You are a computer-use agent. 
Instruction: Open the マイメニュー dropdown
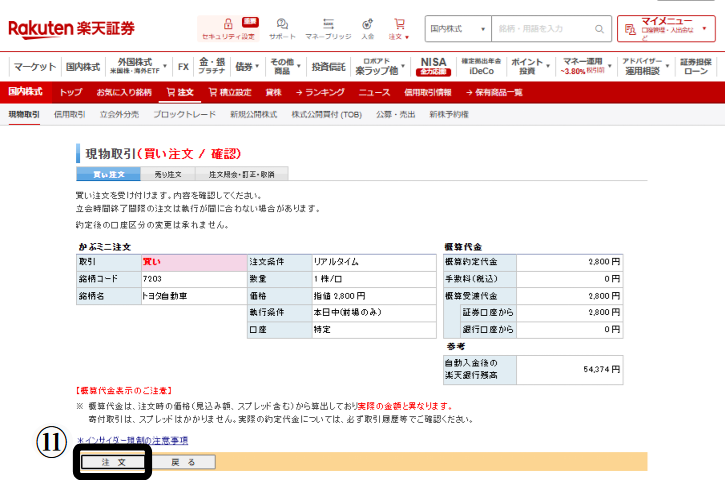click(x=665, y=28)
